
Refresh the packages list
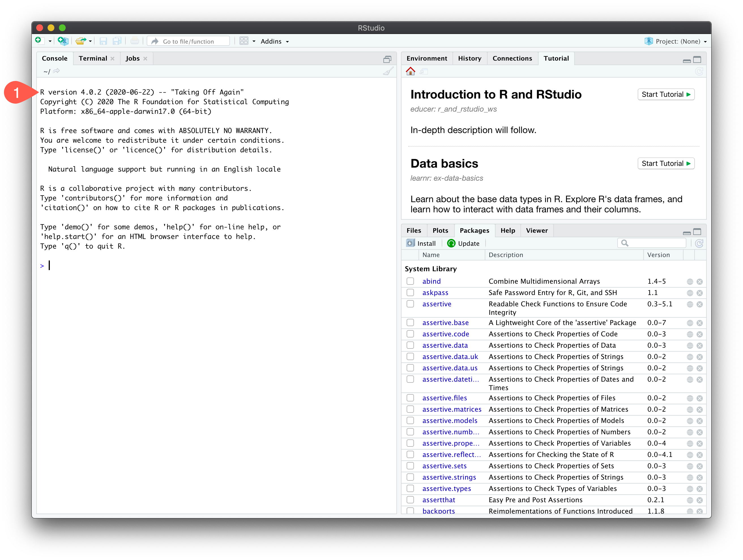pyautogui.click(x=699, y=243)
